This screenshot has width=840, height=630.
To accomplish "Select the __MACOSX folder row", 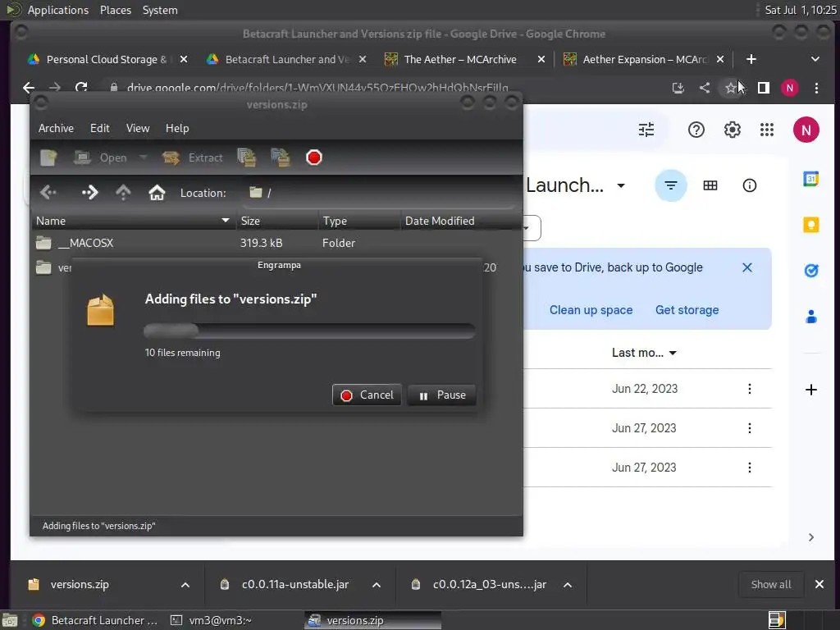I will point(276,243).
